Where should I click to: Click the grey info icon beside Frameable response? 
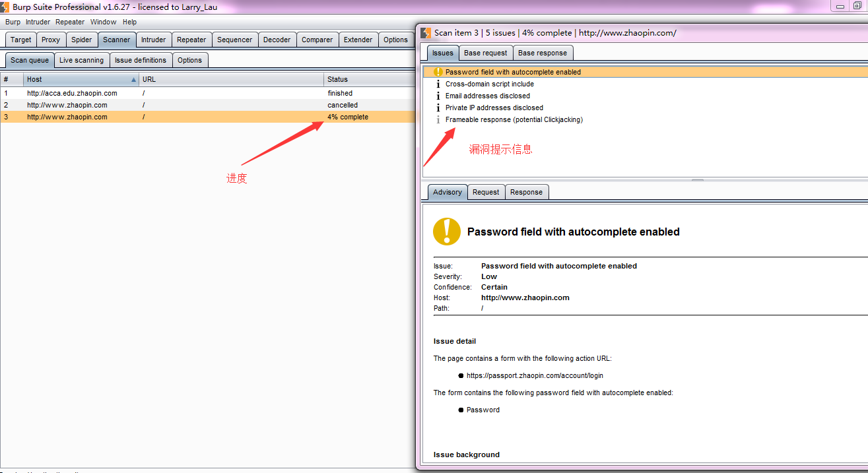[438, 119]
